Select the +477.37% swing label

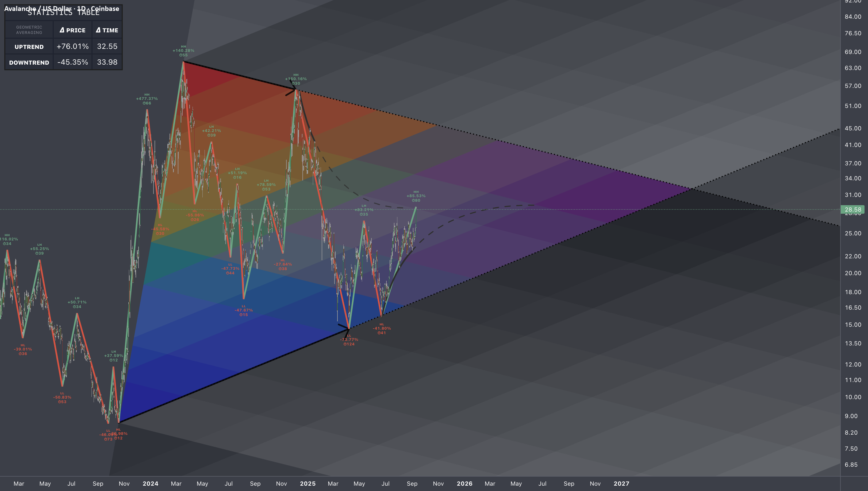point(147,99)
